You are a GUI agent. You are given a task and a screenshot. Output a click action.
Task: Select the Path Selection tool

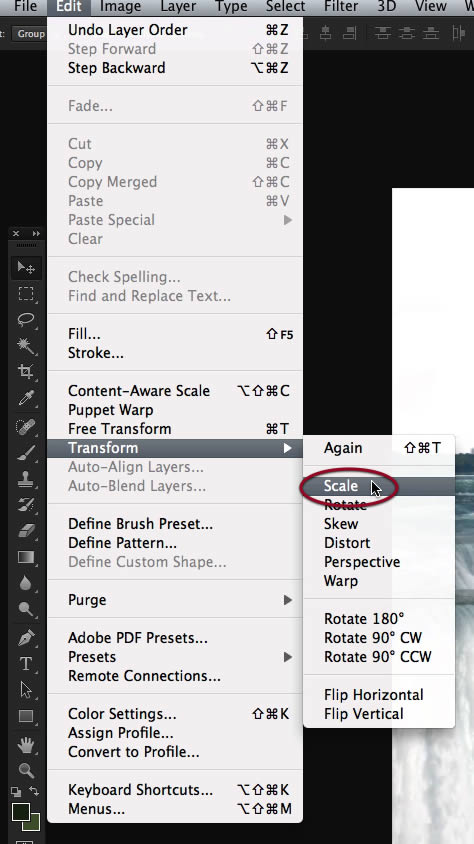click(26, 690)
